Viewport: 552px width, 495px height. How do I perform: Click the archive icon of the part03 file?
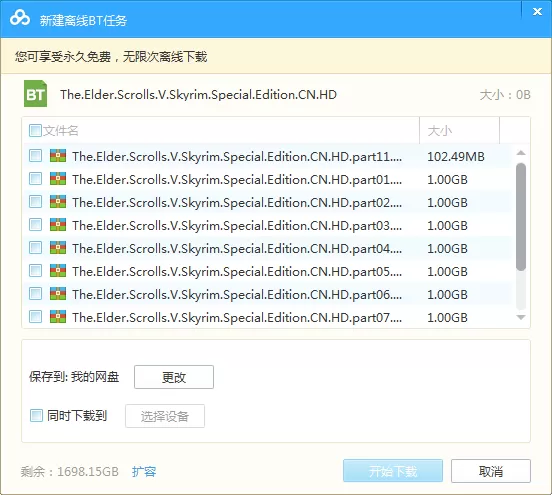(x=58, y=225)
